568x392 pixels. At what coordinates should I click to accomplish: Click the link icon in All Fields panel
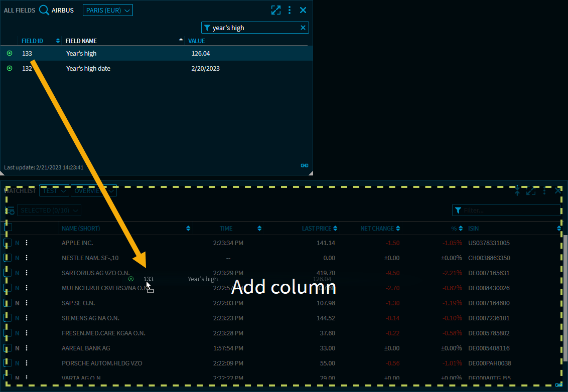coord(304,165)
